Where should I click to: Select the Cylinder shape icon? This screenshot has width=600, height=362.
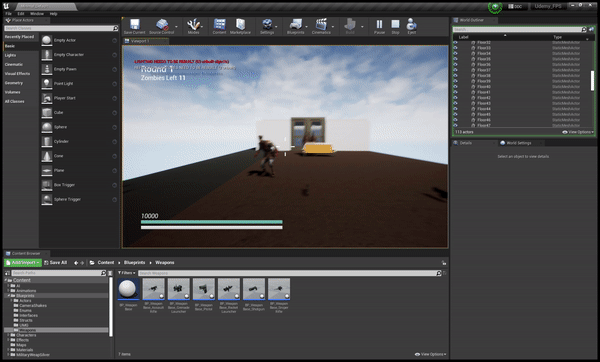47,142
